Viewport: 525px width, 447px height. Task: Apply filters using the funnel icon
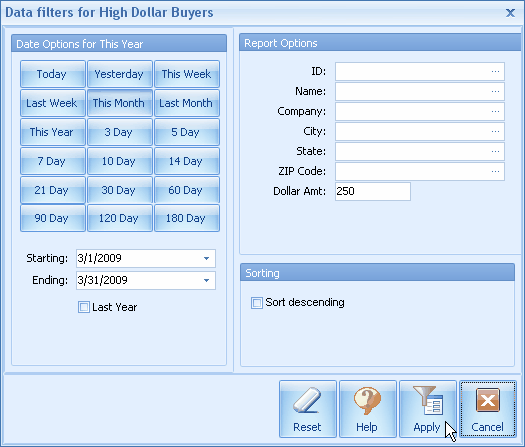[428, 408]
